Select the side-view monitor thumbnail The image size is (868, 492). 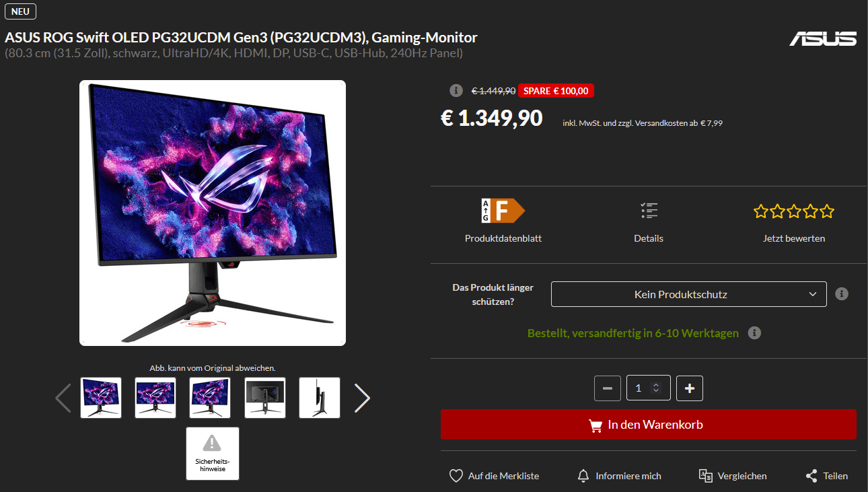[320, 398]
